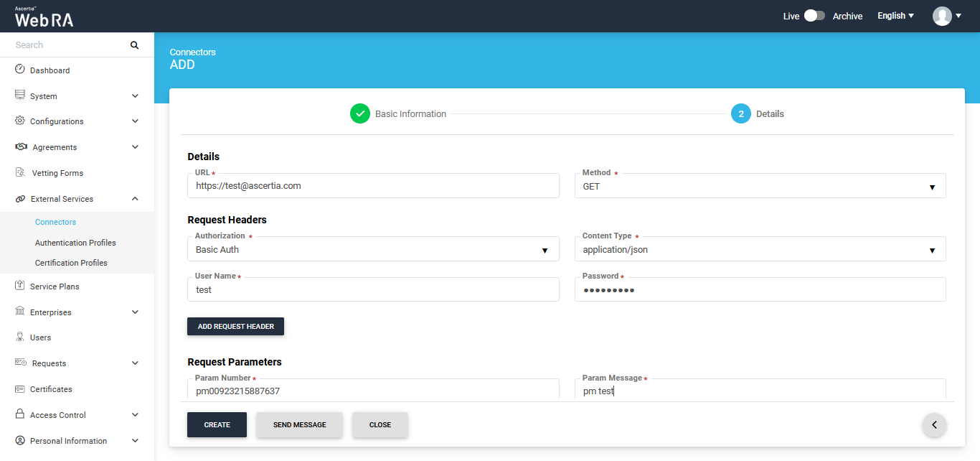Image resolution: width=980 pixels, height=461 pixels.
Task: Change language using English dropdown
Action: tap(895, 16)
